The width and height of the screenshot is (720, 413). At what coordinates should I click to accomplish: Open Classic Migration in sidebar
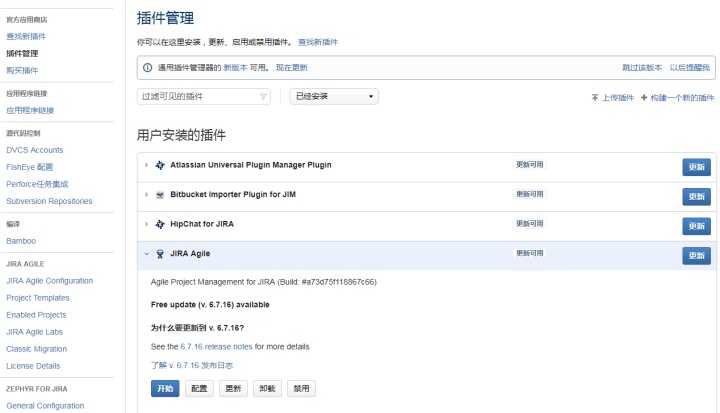point(37,349)
